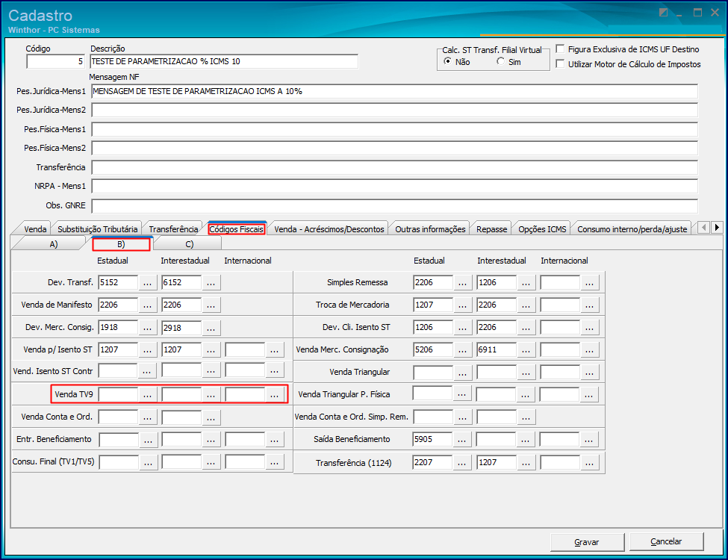Screen dimensions: 728x560
Task: Click the Pes.Física-Mens1 field
Action: click(395, 130)
